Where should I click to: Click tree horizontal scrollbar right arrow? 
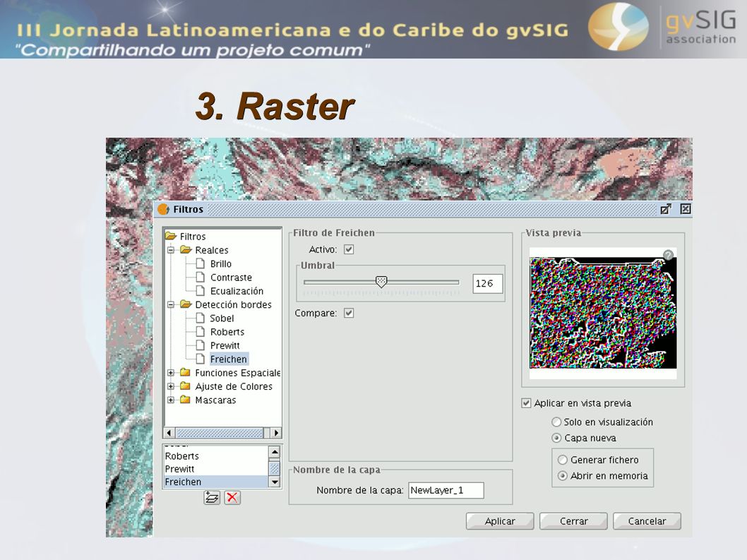[276, 433]
